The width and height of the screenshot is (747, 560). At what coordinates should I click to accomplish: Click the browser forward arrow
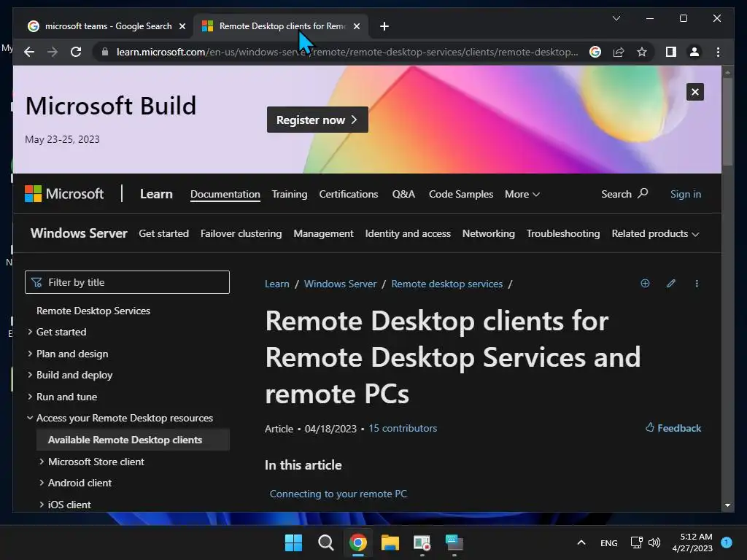(x=53, y=52)
